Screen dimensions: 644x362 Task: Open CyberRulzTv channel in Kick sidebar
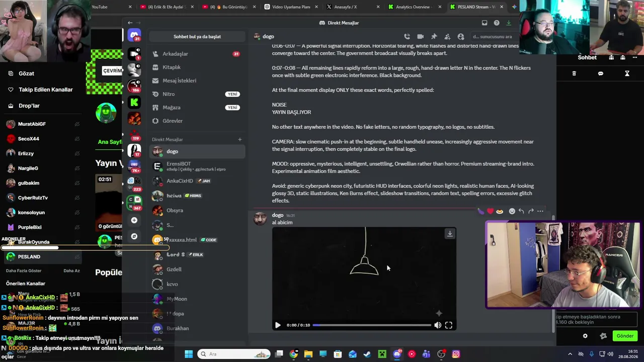43,198
